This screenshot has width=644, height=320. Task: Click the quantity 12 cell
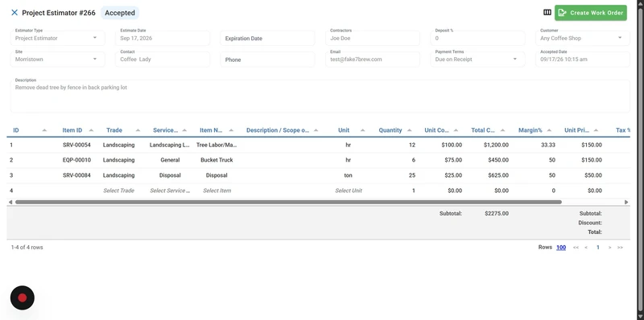point(412,145)
